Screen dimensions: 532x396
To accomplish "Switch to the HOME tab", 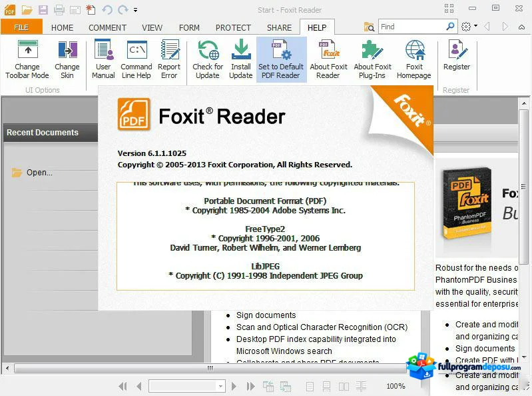I will (62, 27).
